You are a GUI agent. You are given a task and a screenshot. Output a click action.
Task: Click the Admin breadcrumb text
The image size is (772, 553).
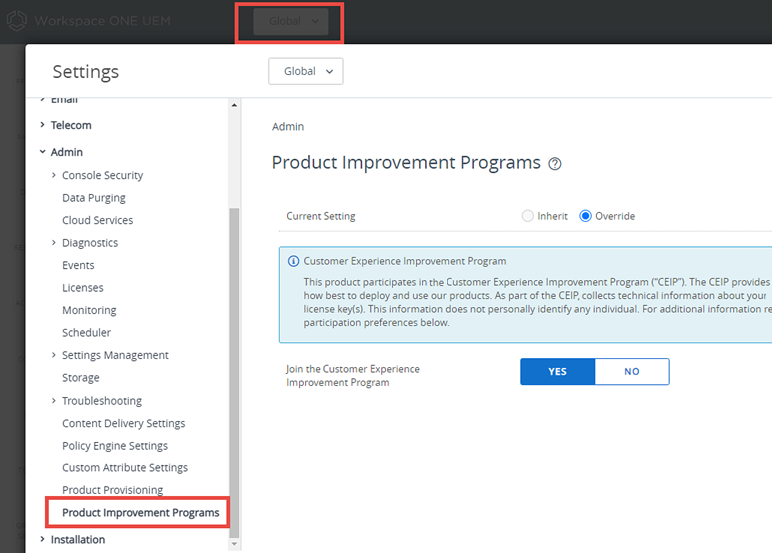click(288, 127)
